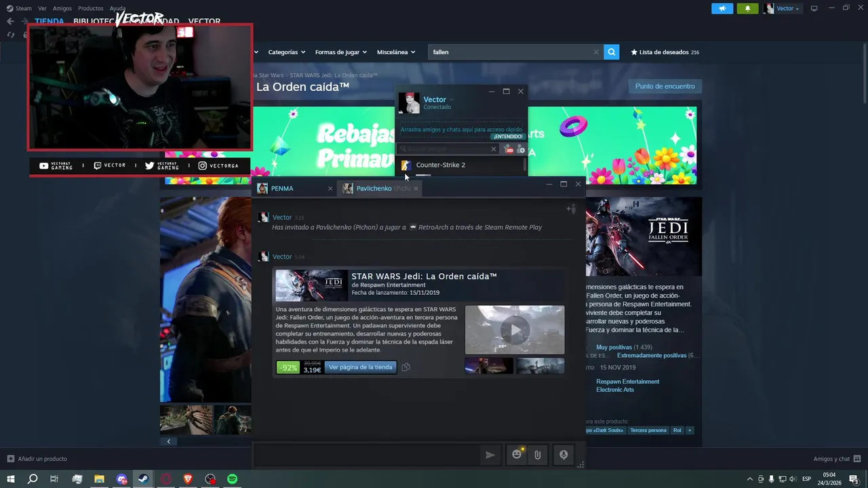Expand the Categorías dropdown menu

pos(286,52)
